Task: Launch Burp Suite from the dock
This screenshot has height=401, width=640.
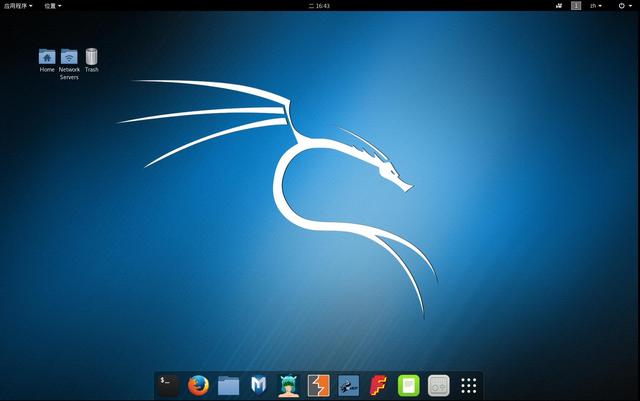Action: point(318,385)
